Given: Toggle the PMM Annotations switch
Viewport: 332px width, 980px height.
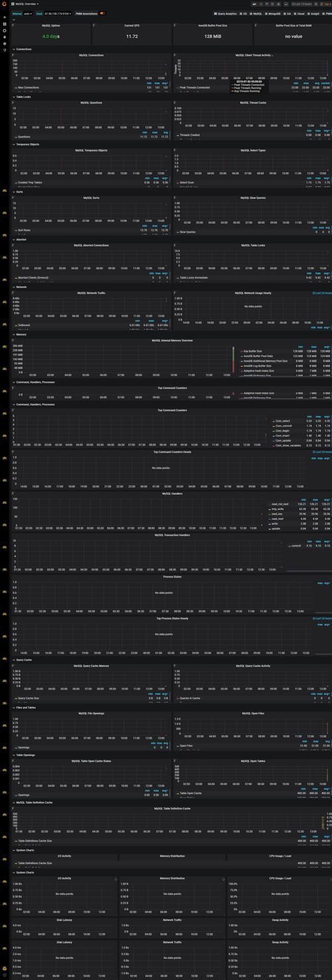Looking at the screenshot, I should pyautogui.click(x=102, y=13).
